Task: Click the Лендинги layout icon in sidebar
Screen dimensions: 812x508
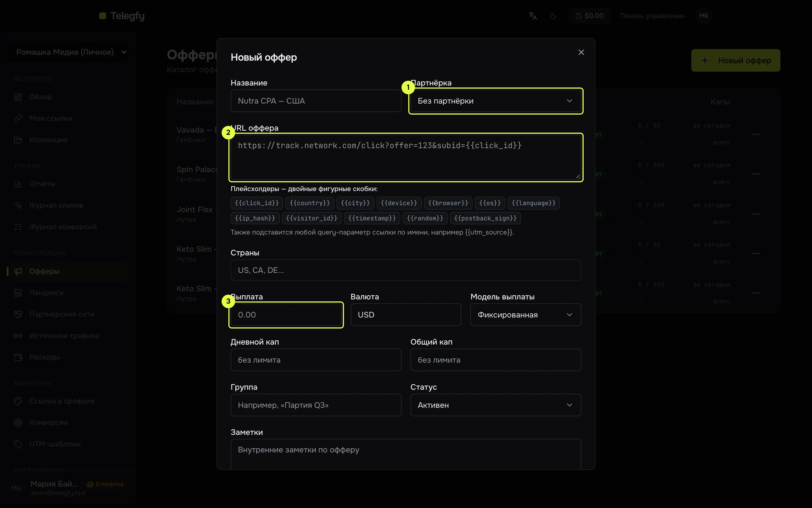Action: (18, 293)
